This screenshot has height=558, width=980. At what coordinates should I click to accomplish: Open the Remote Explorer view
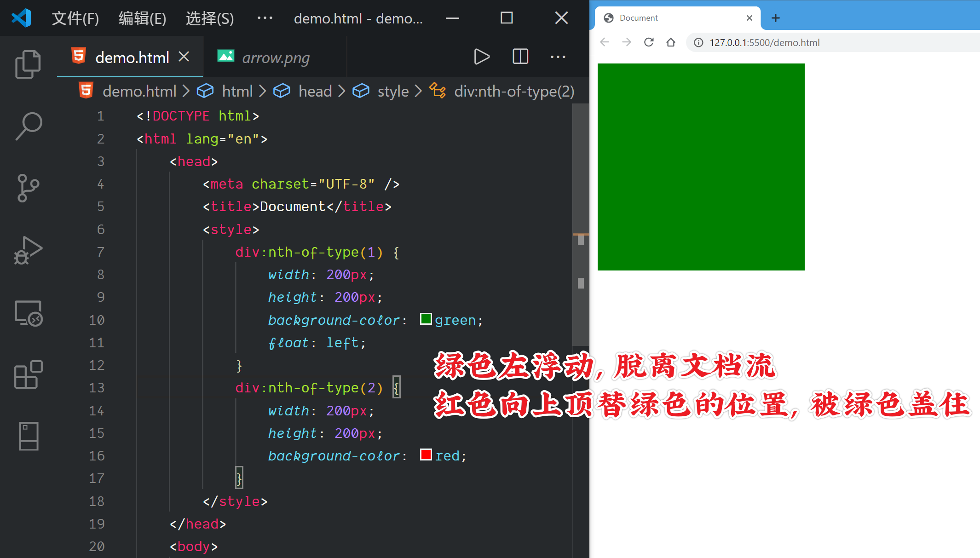coord(28,313)
